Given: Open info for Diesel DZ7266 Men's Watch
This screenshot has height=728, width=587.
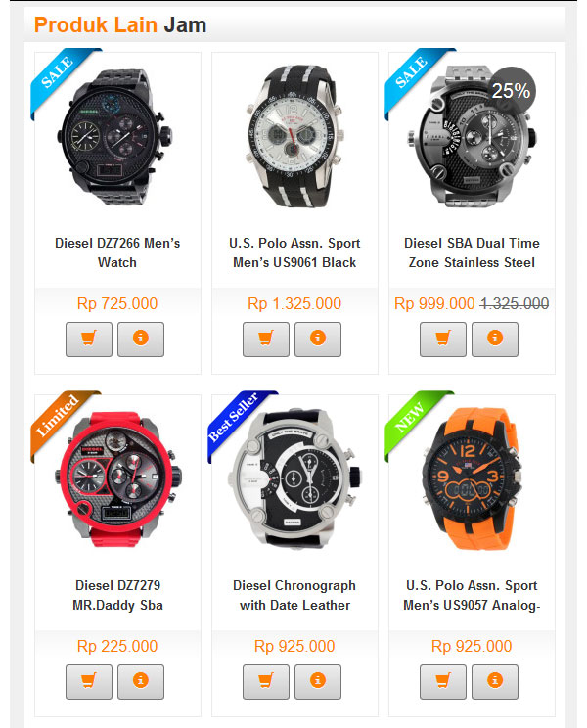Looking at the screenshot, I should pos(141,340).
